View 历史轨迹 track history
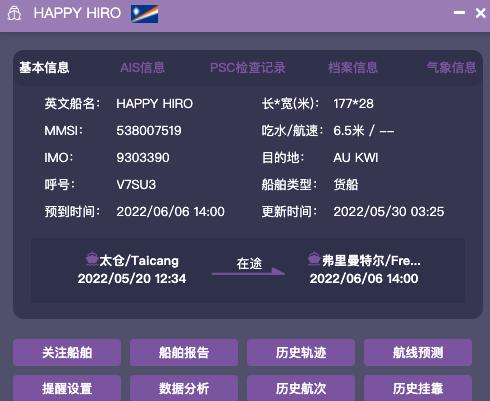 (x=301, y=352)
